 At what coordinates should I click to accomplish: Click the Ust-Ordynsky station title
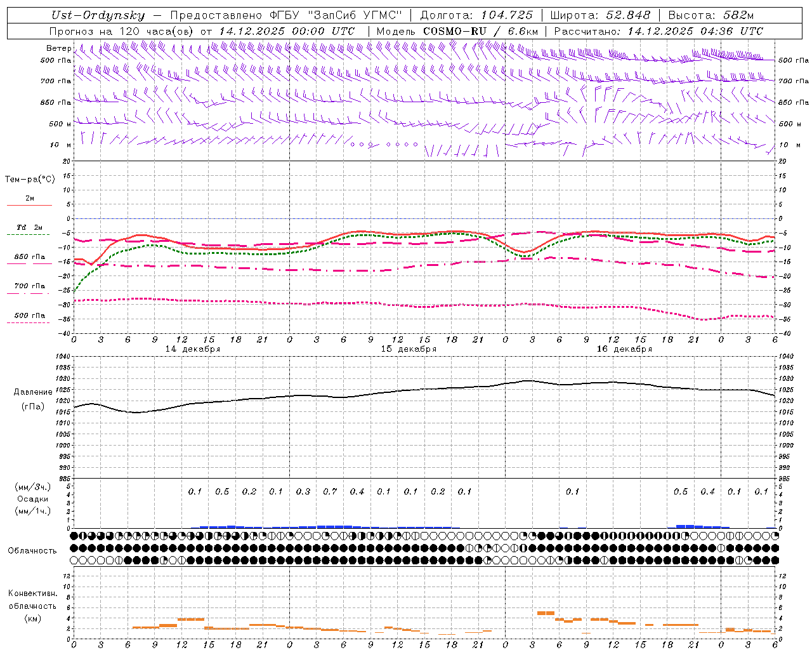pyautogui.click(x=98, y=15)
